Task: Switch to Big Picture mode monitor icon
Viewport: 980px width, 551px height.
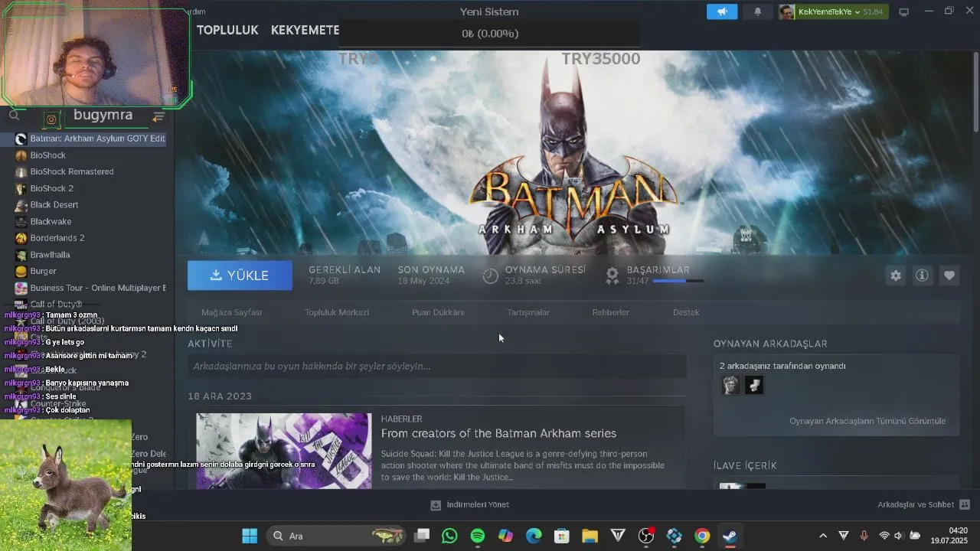Action: pos(903,11)
